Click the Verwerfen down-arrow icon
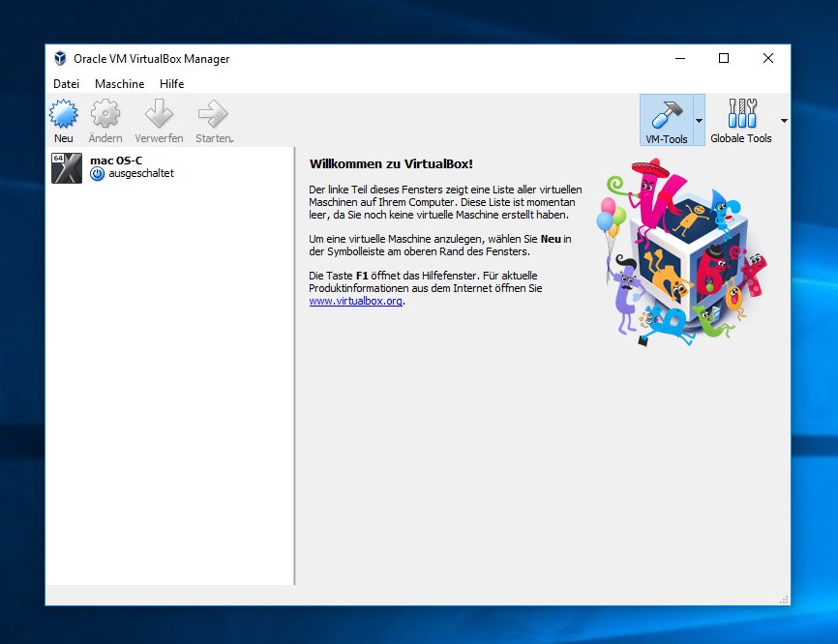Screen dimensions: 838x644 coord(160,113)
